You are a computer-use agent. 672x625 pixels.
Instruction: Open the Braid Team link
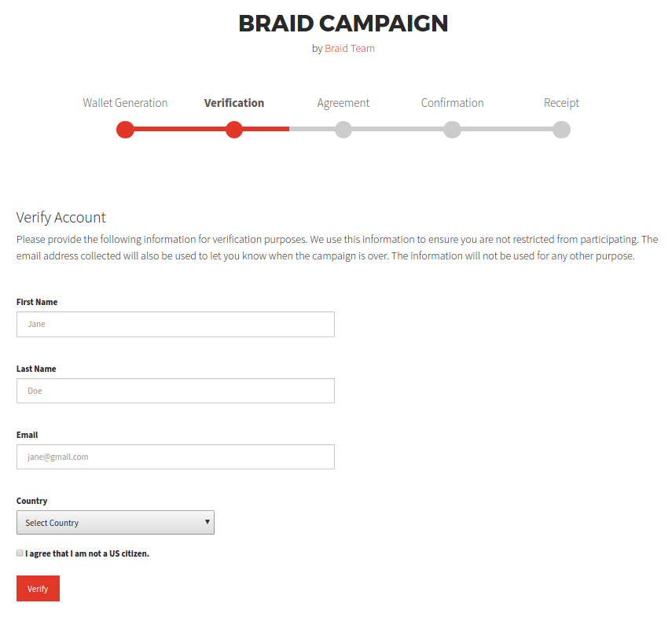click(x=350, y=49)
